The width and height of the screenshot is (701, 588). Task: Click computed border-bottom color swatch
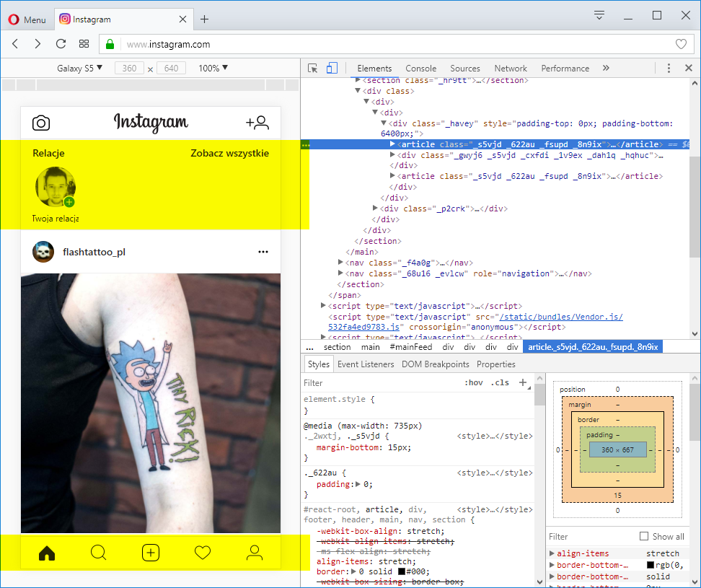(x=651, y=565)
